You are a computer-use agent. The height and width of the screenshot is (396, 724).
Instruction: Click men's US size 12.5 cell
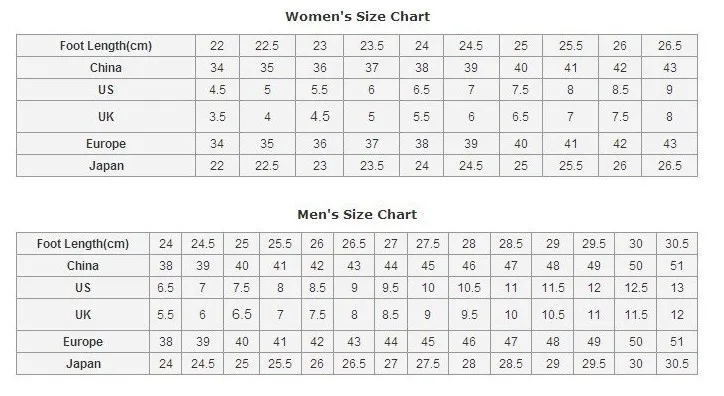[636, 288]
